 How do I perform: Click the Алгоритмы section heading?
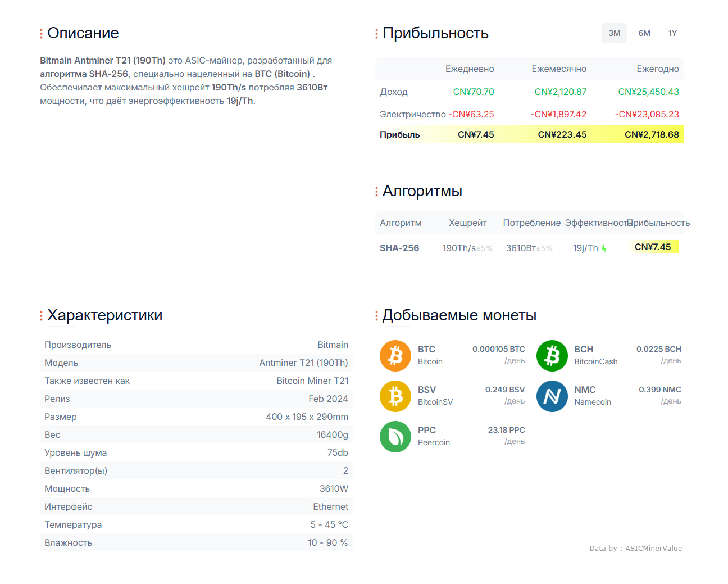pos(422,191)
